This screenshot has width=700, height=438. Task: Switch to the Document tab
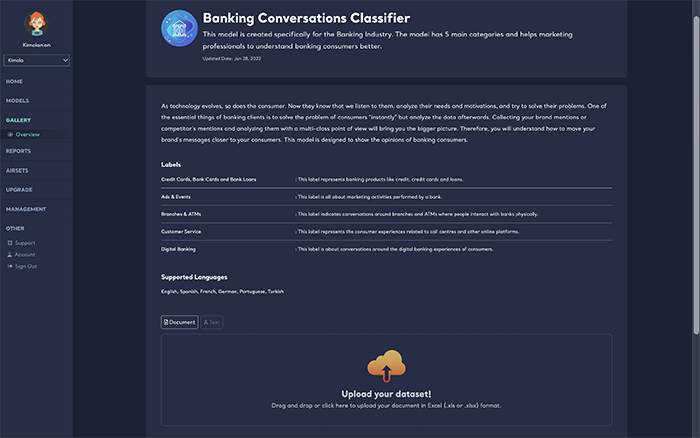(180, 322)
